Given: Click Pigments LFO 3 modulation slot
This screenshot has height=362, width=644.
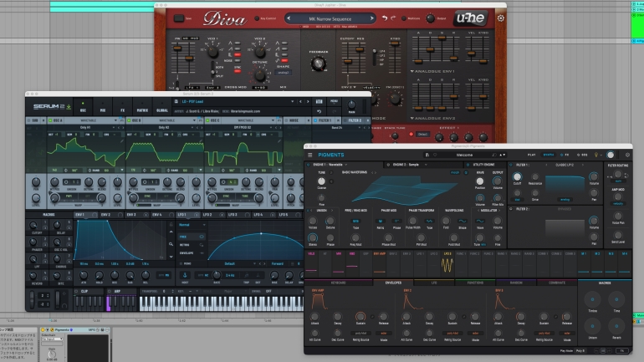Looking at the screenshot, I should click(447, 263).
